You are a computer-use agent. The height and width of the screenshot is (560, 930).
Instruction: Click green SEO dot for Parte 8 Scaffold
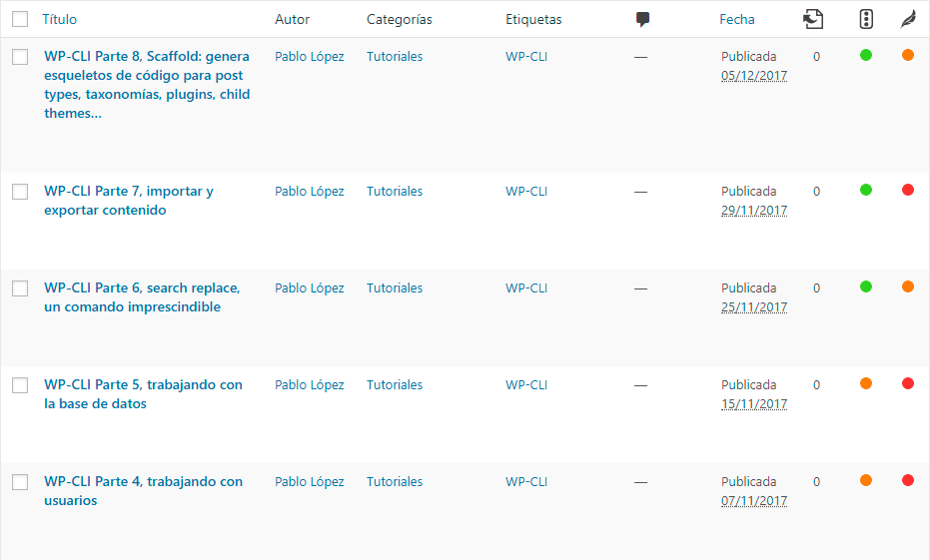tap(866, 55)
